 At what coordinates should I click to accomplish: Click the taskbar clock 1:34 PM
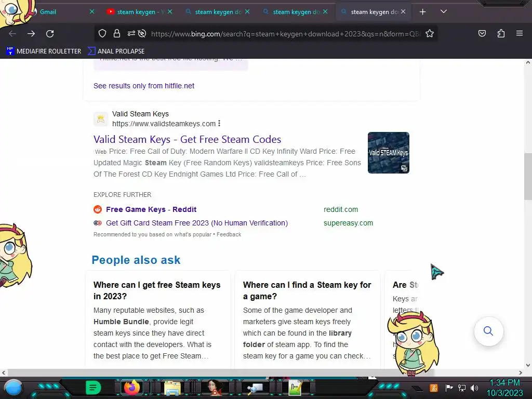click(504, 388)
